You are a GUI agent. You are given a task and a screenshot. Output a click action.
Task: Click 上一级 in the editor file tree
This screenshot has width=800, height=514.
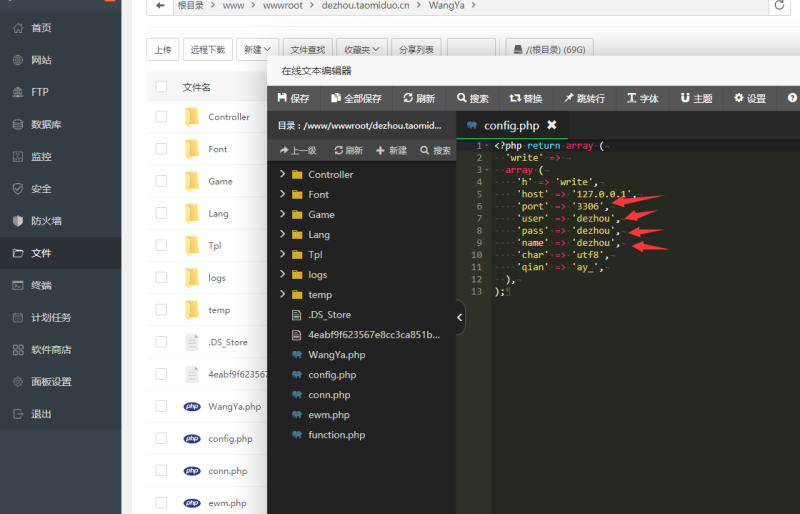tap(298, 151)
